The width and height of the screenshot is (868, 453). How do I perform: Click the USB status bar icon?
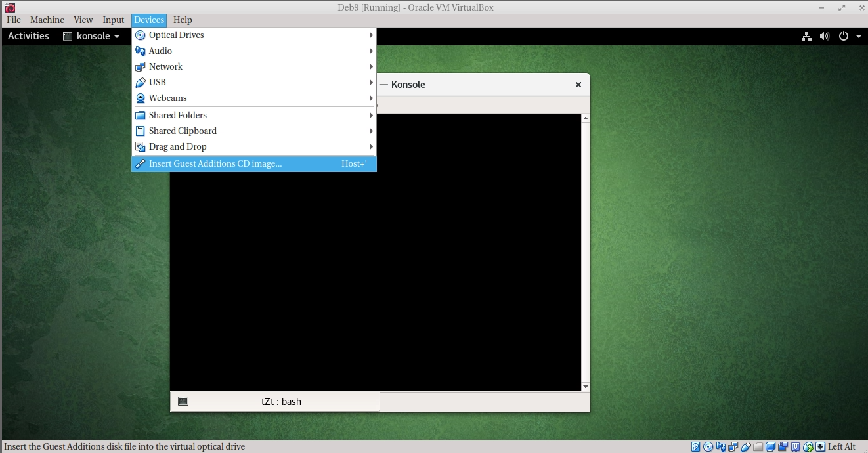coord(746,447)
